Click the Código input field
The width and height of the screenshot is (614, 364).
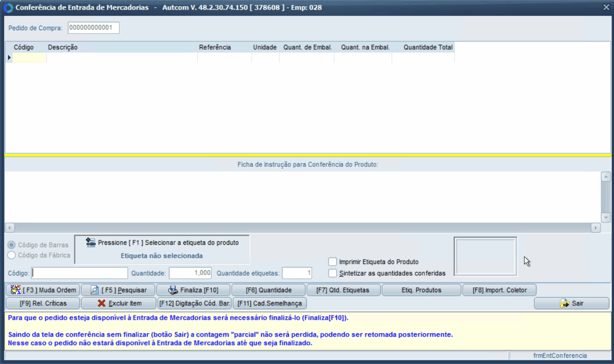pos(80,273)
